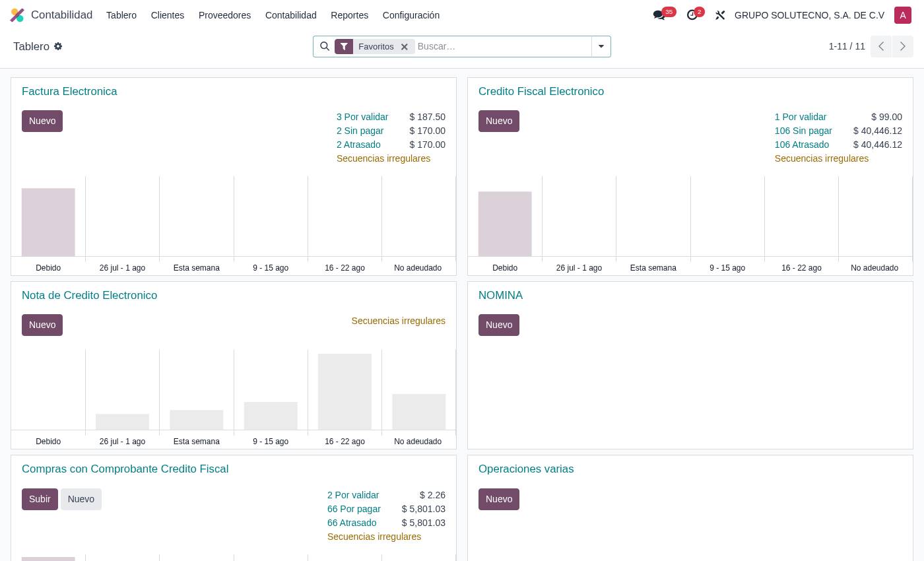Open the user avatar menu

click(x=902, y=15)
